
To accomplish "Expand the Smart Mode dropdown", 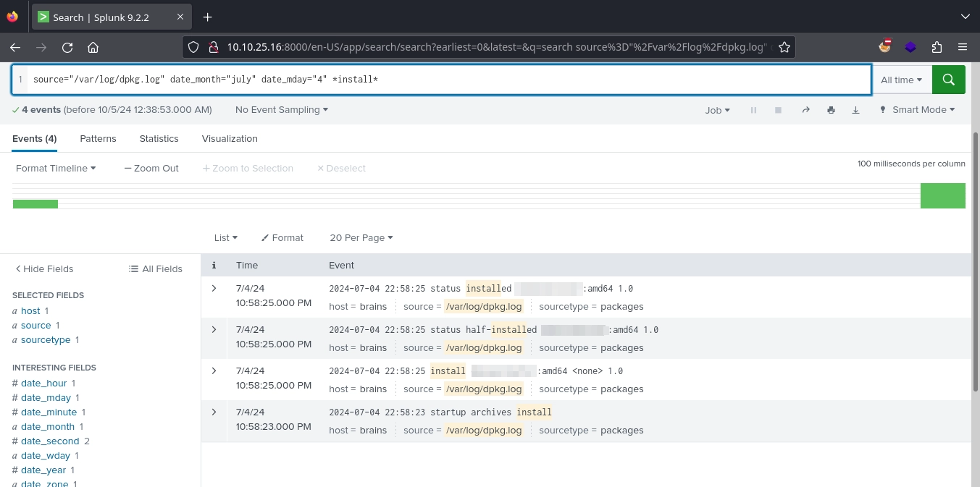I will pyautogui.click(x=917, y=110).
